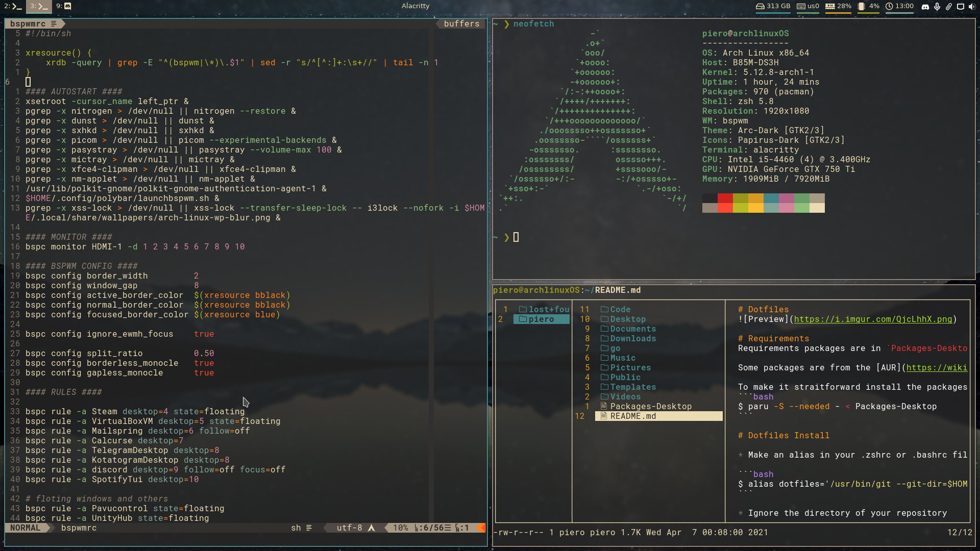Click the window_gap value 8 in bspwmrc

click(197, 285)
